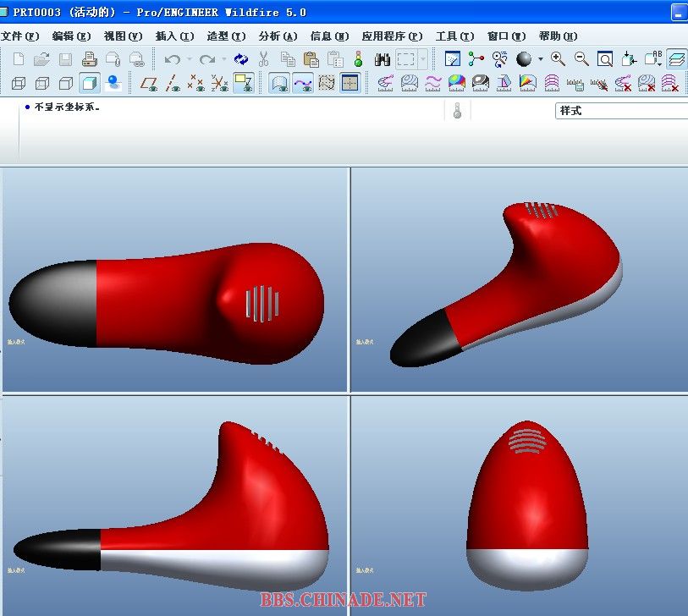688x616 pixels.
Task: Toggle datum axes display
Action: pos(173,83)
